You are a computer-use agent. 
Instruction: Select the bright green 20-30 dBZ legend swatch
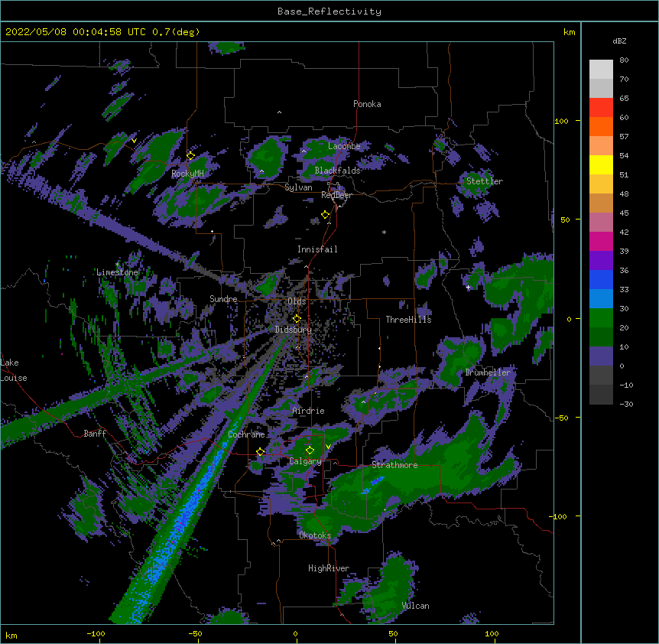click(x=601, y=318)
